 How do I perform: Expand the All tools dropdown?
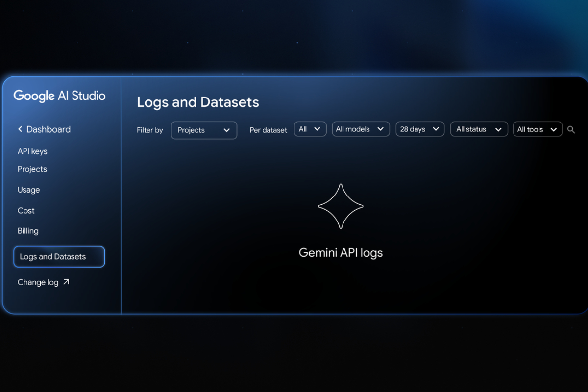point(538,129)
